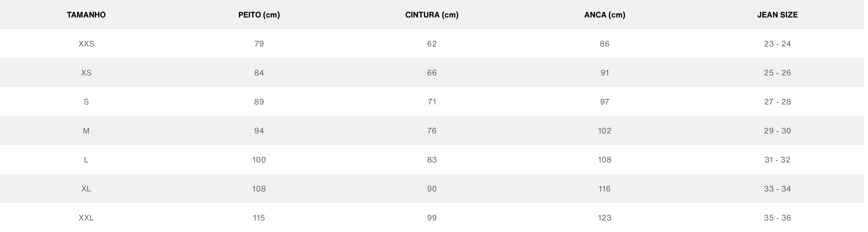Click the hip value 97
The image size is (868, 232).
[x=605, y=102]
